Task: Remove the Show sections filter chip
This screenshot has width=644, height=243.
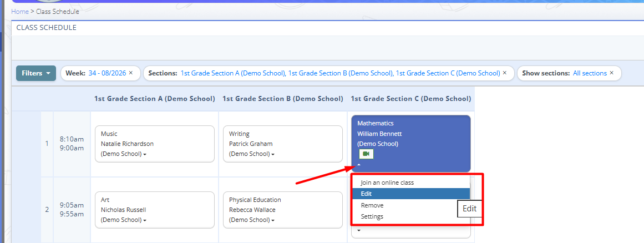Action: 612,73
